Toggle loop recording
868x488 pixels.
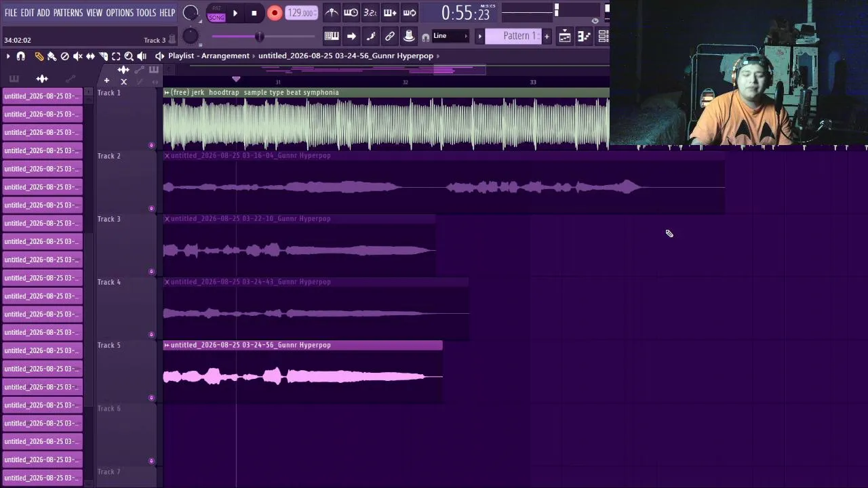coord(410,12)
